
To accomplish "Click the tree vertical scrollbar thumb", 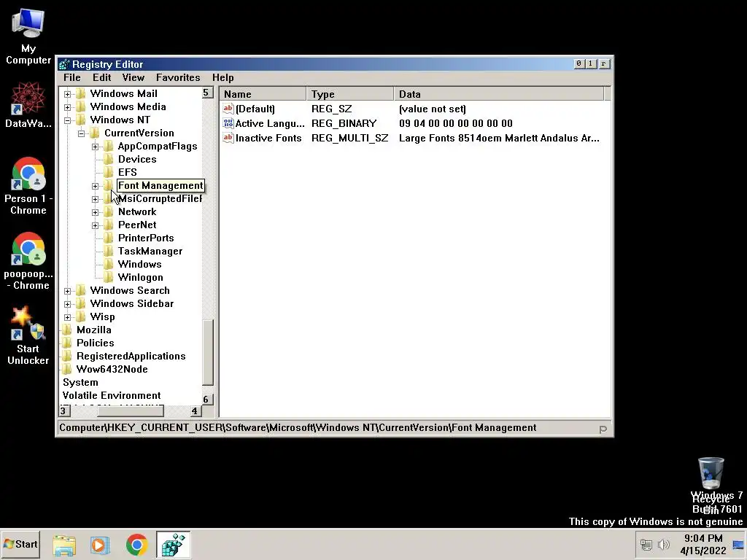I will click(207, 352).
